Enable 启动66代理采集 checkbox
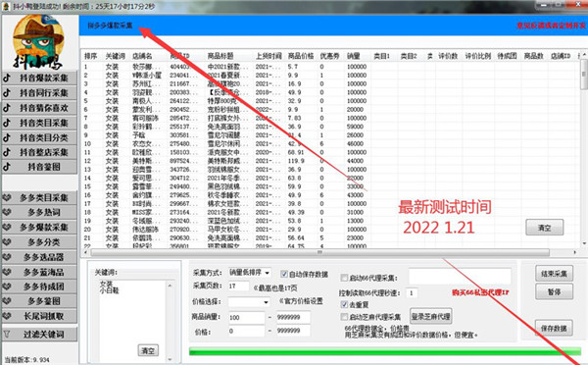Image resolution: width=588 pixels, height=365 pixels. coord(344,278)
